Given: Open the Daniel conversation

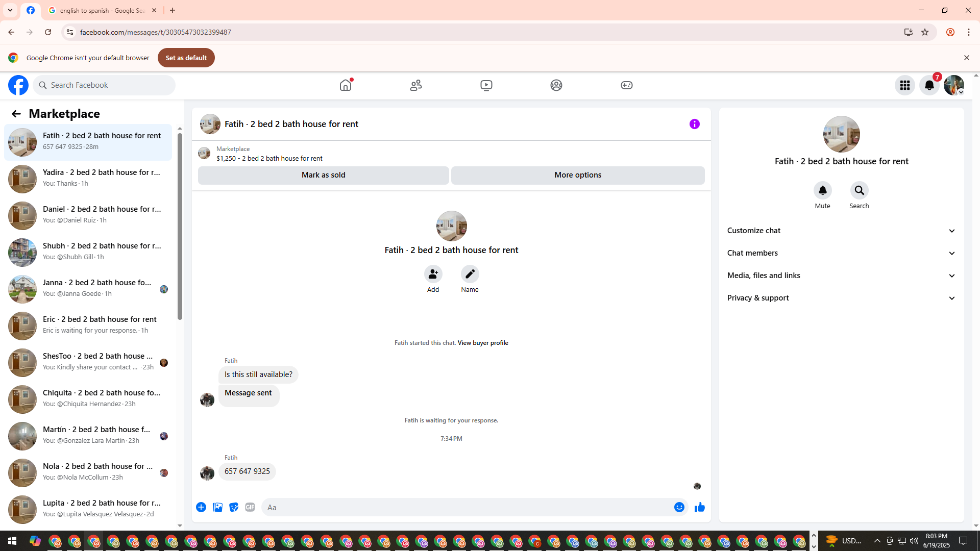Looking at the screenshot, I should pos(88,216).
